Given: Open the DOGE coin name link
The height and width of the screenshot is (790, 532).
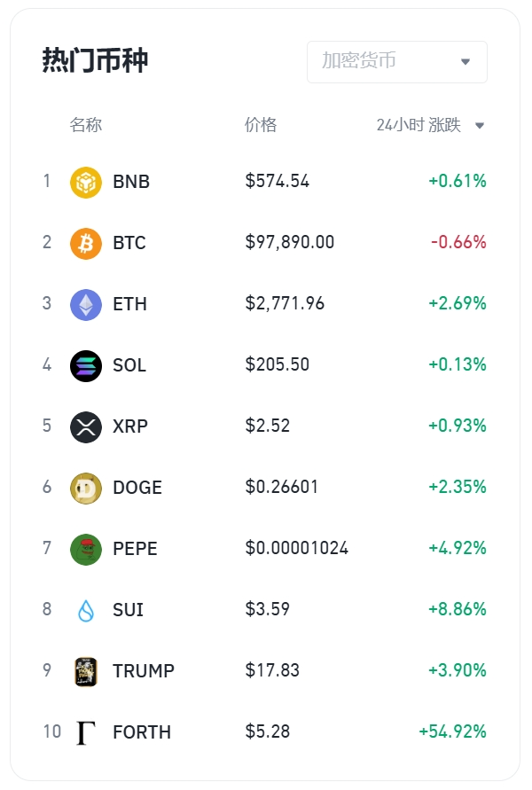Looking at the screenshot, I should 137,488.
